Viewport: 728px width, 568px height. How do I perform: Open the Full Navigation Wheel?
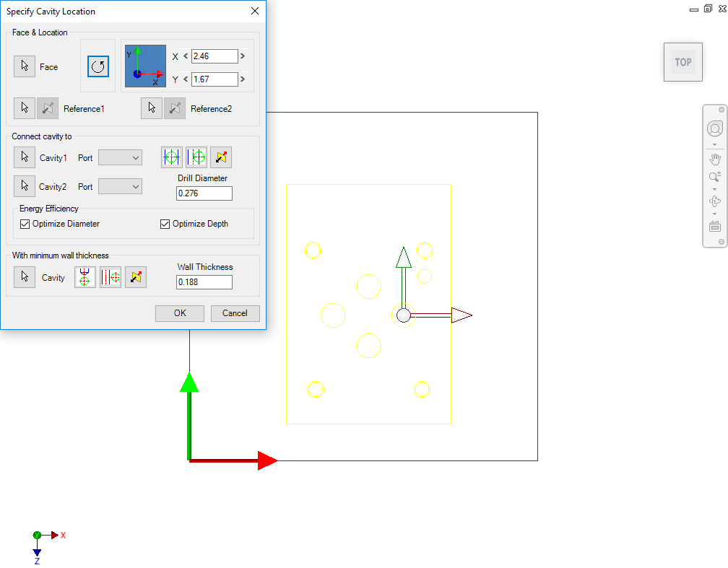[715, 129]
